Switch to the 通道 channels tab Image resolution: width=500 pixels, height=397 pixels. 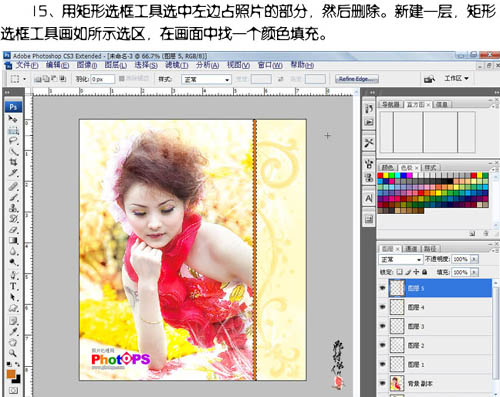(411, 249)
